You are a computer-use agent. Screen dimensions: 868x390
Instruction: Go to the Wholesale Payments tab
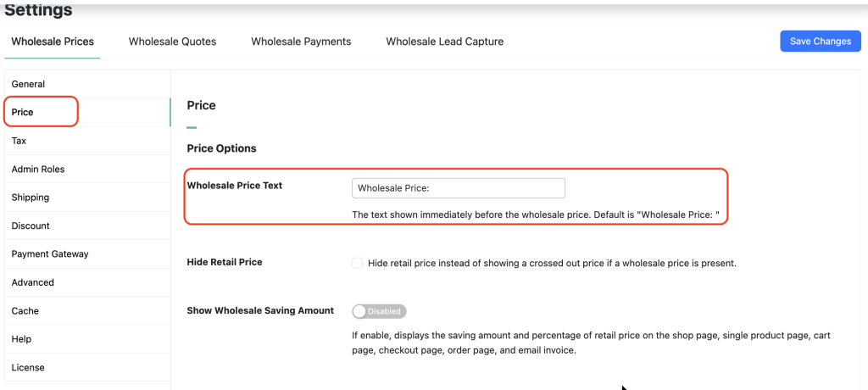point(301,42)
